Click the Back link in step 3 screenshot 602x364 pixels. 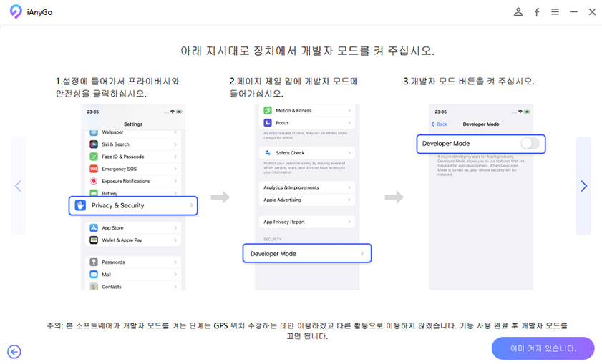coord(440,124)
